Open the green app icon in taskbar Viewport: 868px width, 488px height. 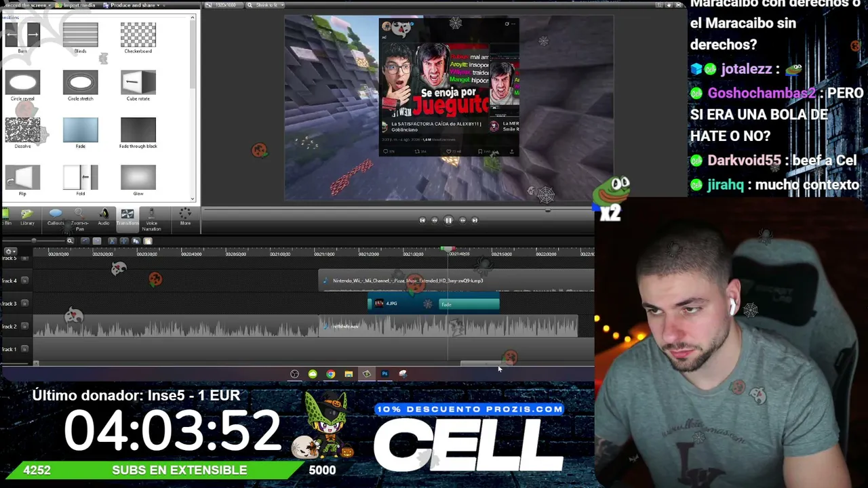click(313, 374)
